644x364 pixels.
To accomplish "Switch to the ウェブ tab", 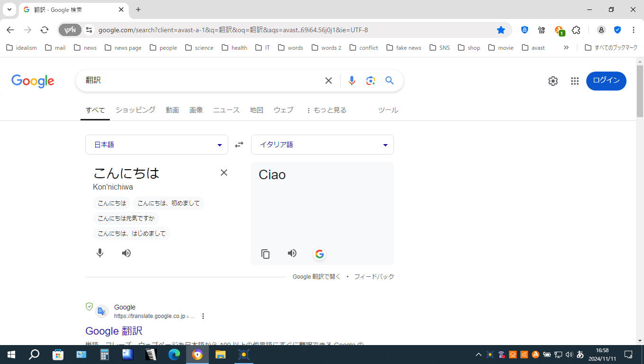I will coord(284,110).
